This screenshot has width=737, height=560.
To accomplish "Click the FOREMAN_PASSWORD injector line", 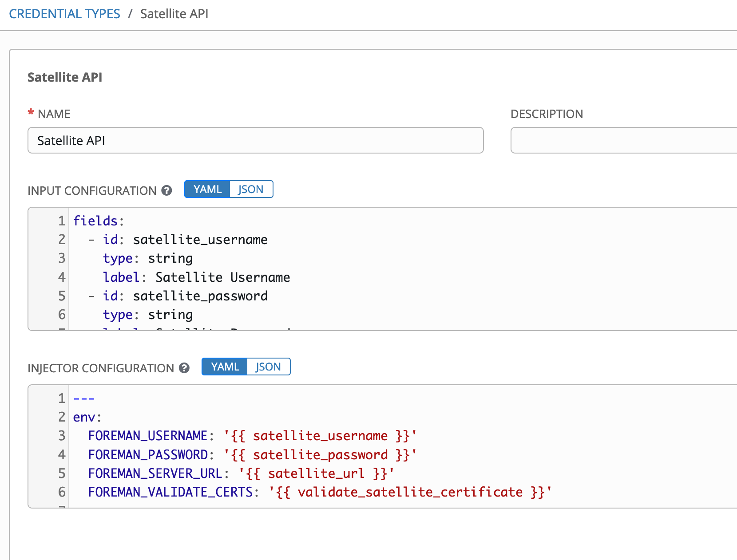I will (x=252, y=455).
